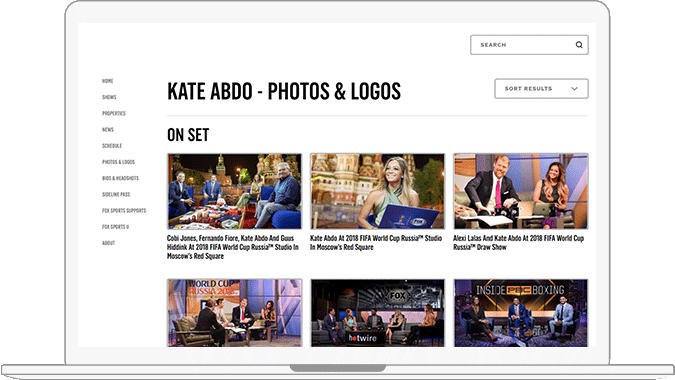Open the Sort Results dropdown
675x380 pixels.
(541, 89)
